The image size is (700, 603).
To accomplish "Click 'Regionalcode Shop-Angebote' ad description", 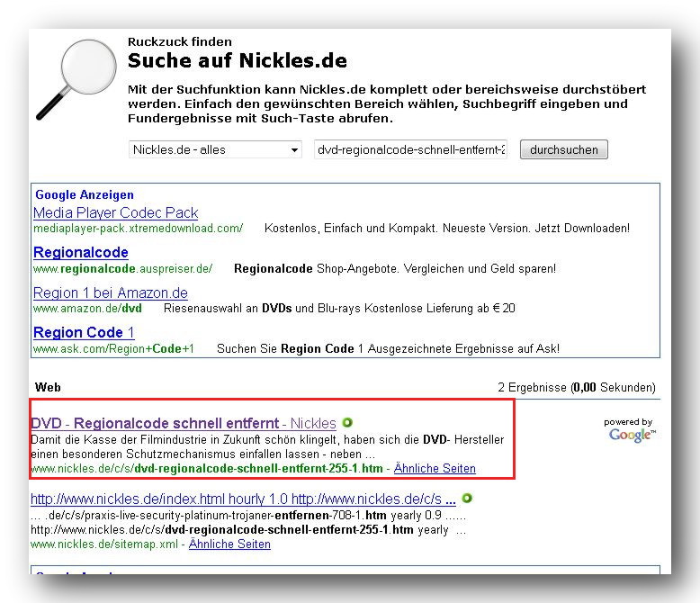I will tap(395, 268).
